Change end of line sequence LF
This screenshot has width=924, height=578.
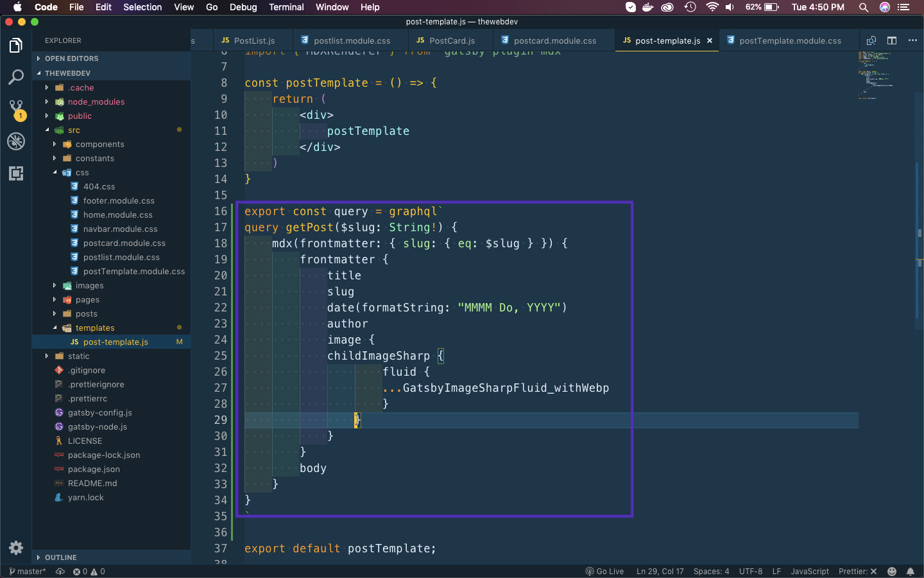coord(776,572)
